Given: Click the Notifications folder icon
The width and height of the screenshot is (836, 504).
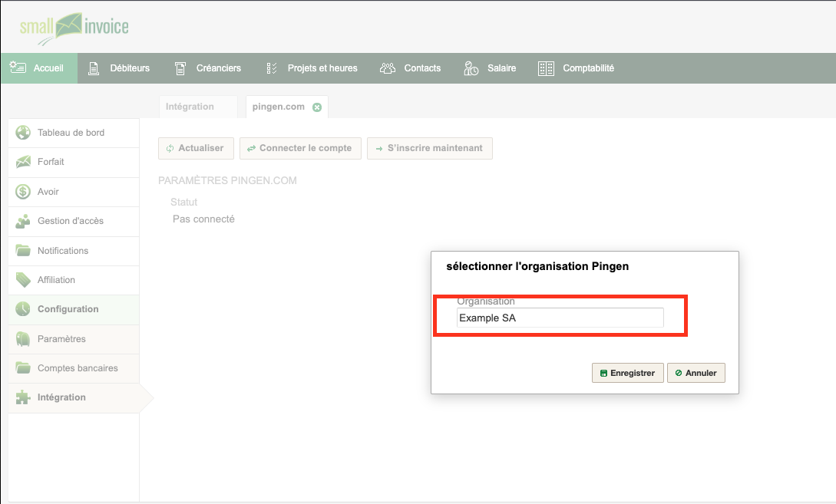Looking at the screenshot, I should [23, 250].
